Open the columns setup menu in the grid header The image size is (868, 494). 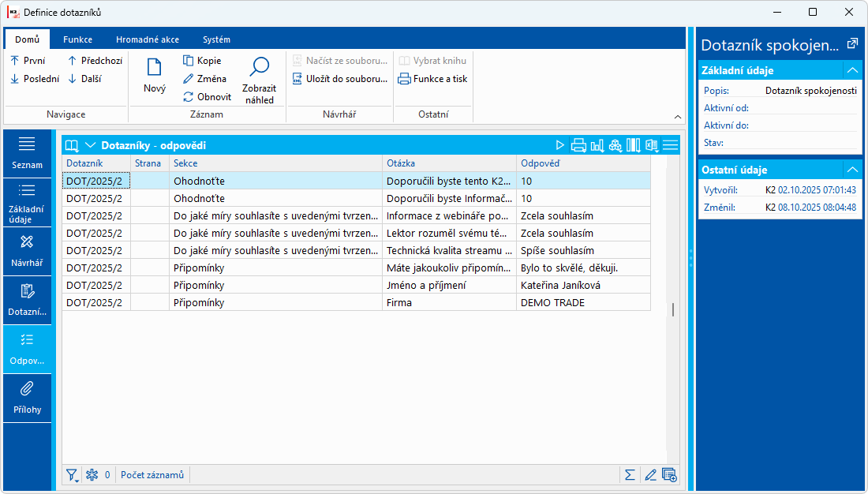(x=634, y=145)
